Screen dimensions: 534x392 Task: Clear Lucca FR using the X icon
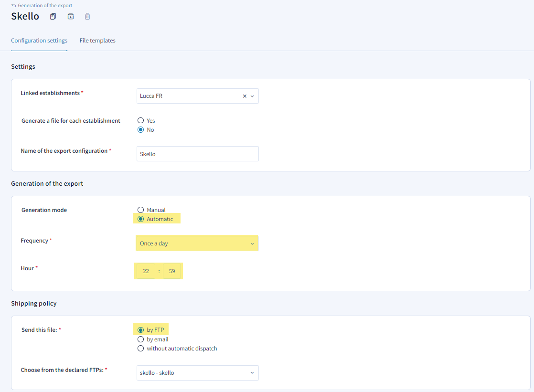(x=245, y=96)
